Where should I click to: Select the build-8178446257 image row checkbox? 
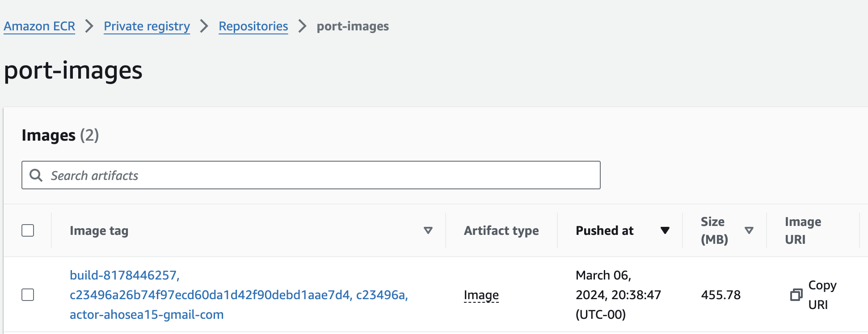click(28, 295)
